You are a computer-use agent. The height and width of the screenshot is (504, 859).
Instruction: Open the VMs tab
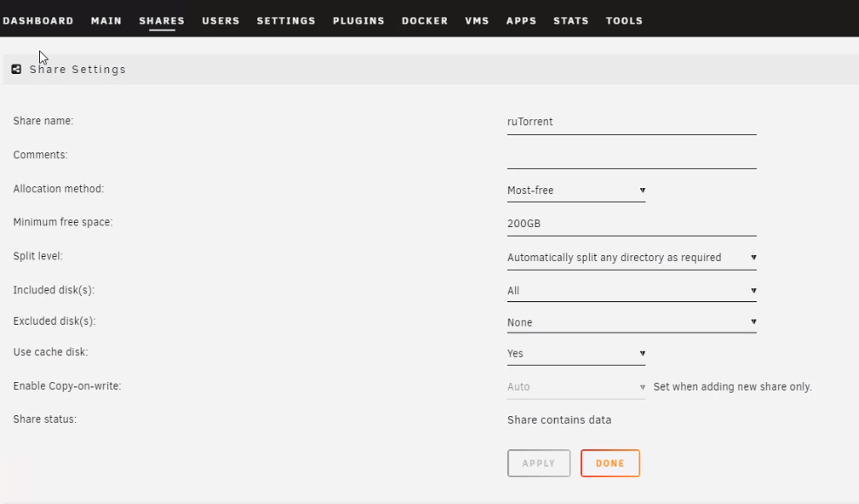477,21
